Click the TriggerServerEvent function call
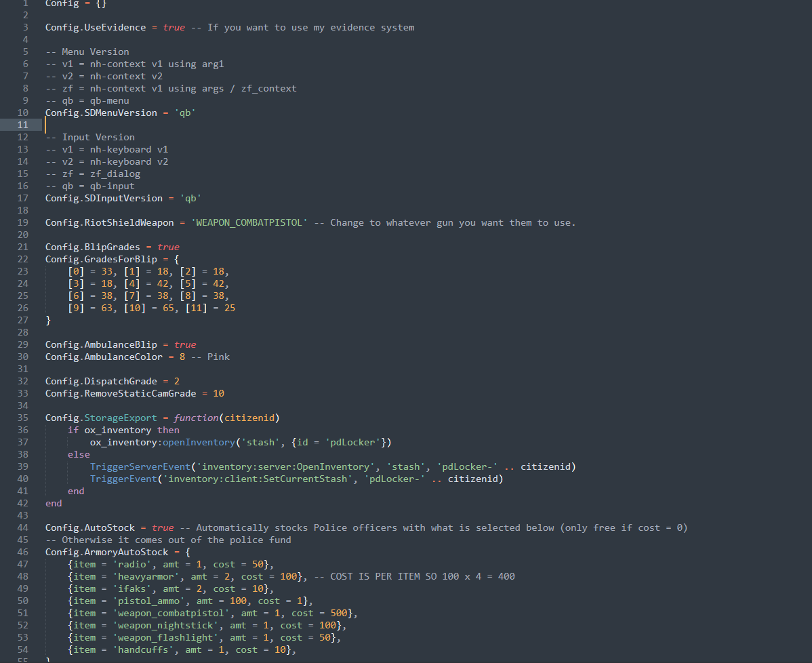This screenshot has width=812, height=663. (x=140, y=466)
